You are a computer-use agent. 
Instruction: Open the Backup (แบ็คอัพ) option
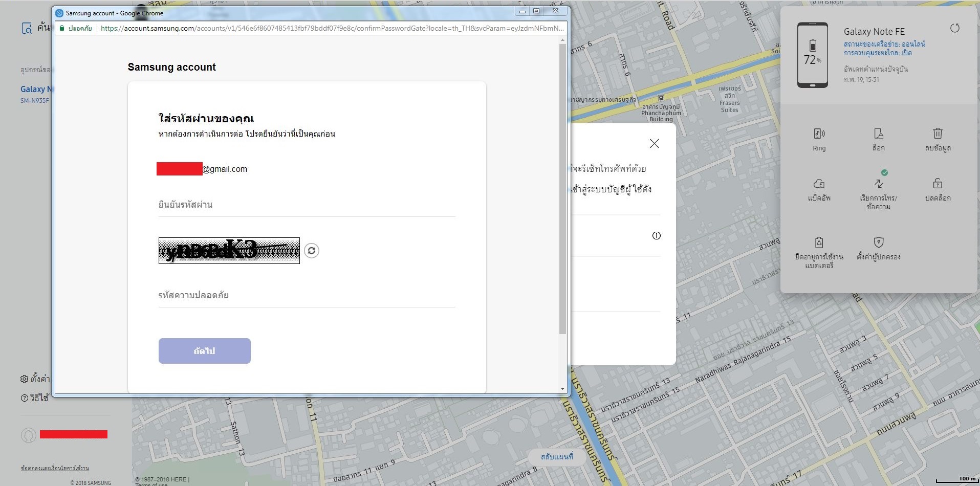(x=819, y=184)
